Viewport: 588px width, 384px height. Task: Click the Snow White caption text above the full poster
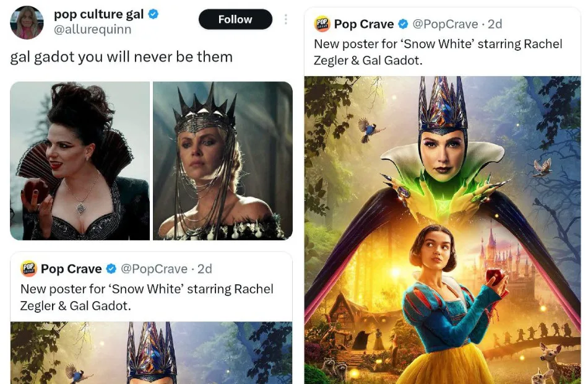click(438, 52)
